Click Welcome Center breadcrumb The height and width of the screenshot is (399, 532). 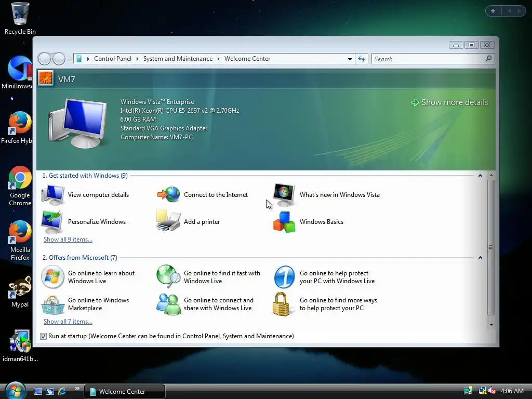247,59
